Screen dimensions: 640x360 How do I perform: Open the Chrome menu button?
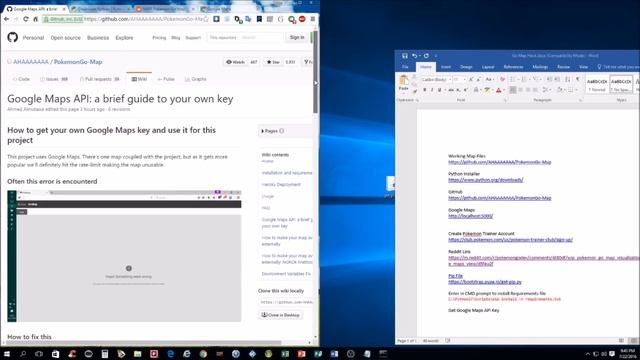point(313,19)
